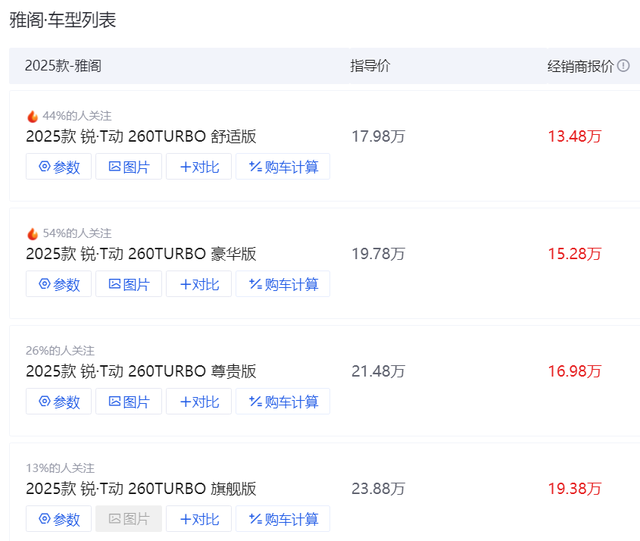The image size is (640, 541).
Task: Click the 经销商报价 column header
Action: click(x=580, y=66)
